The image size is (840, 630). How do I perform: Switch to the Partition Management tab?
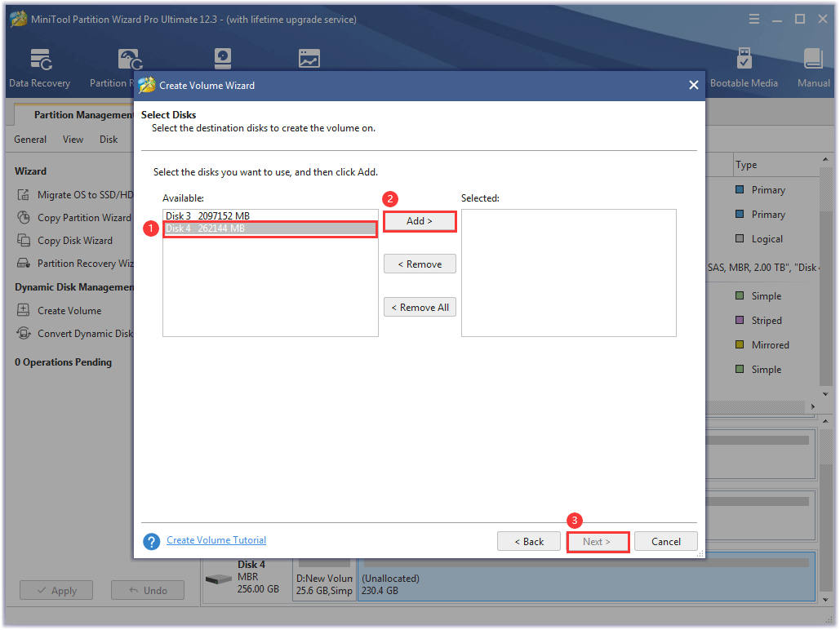[x=83, y=114]
